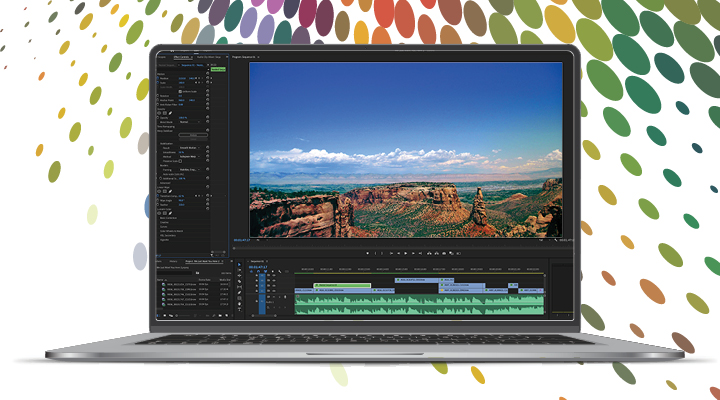Open the Blend Mode dropdown

[188, 123]
